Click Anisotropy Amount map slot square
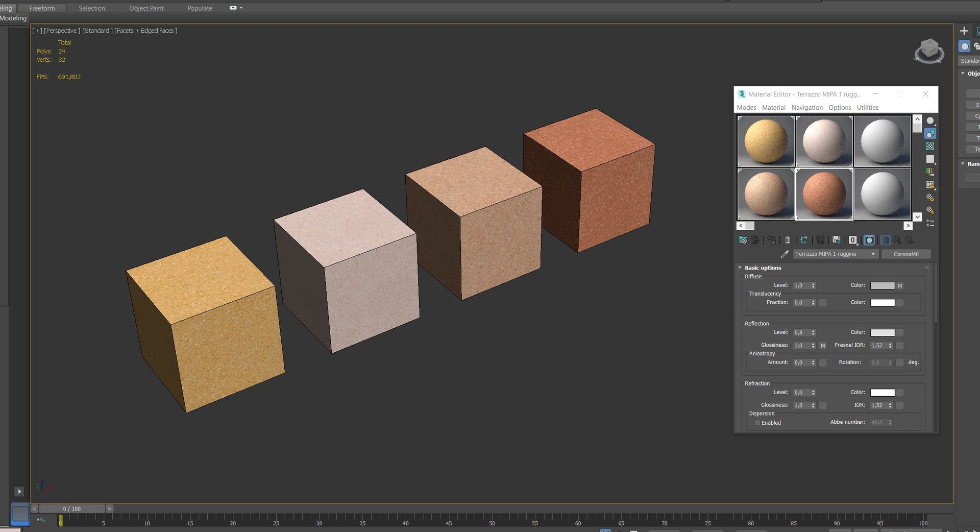 823,362
